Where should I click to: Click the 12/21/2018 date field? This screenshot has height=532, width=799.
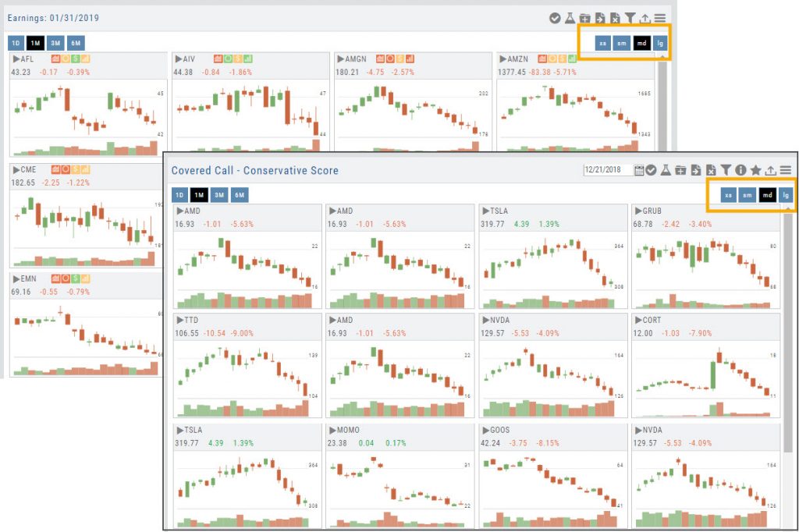pyautogui.click(x=608, y=170)
